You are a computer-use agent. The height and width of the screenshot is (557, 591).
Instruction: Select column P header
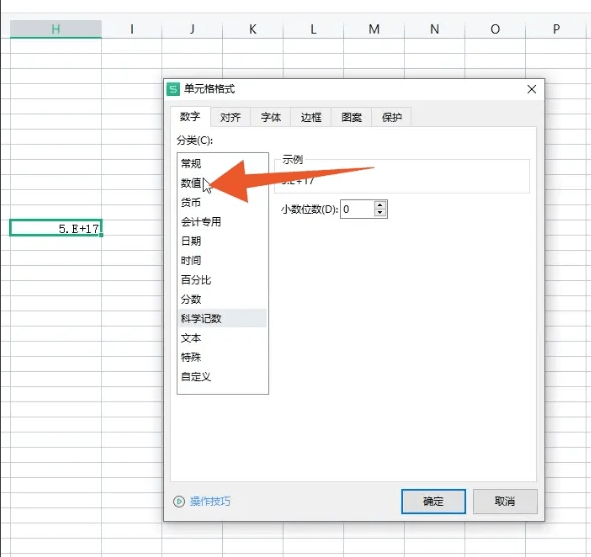tap(556, 29)
